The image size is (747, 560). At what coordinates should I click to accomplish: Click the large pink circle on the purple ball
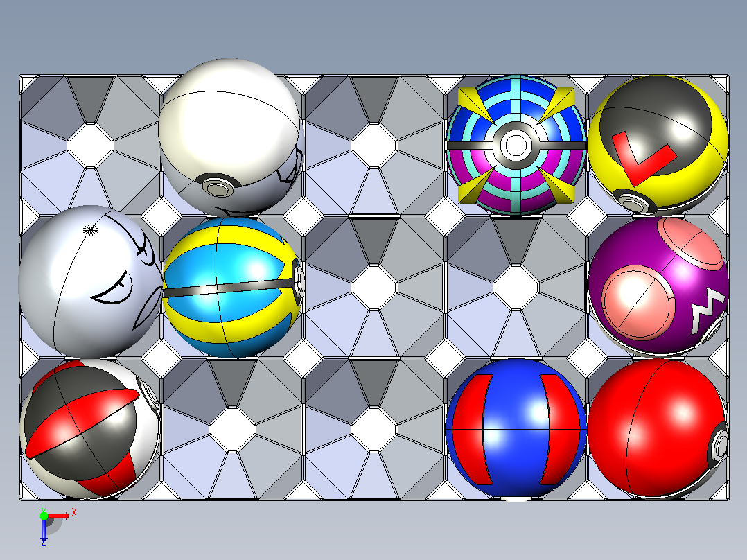pos(639,303)
